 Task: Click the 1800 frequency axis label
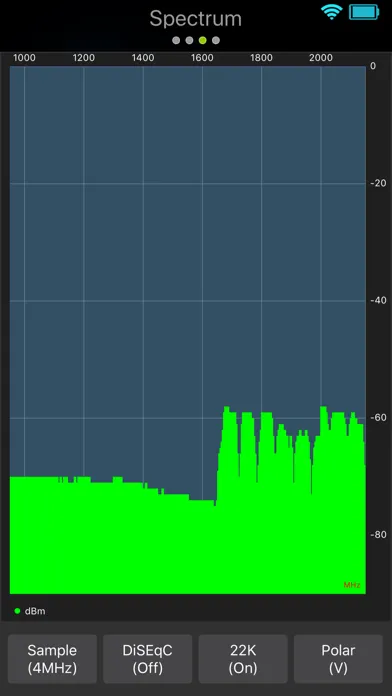click(261, 58)
